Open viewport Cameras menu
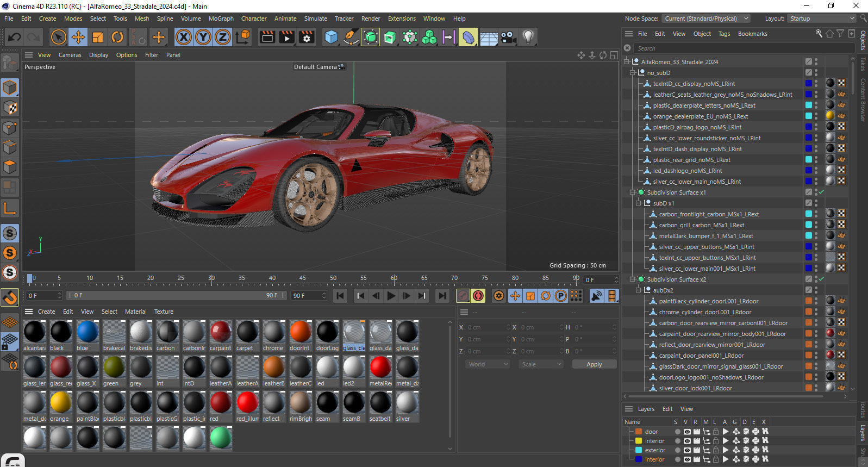868x467 pixels. [x=70, y=55]
